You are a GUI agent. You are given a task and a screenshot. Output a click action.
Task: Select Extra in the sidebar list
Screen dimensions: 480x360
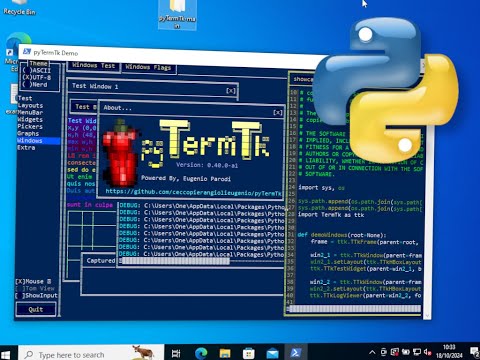point(26,147)
